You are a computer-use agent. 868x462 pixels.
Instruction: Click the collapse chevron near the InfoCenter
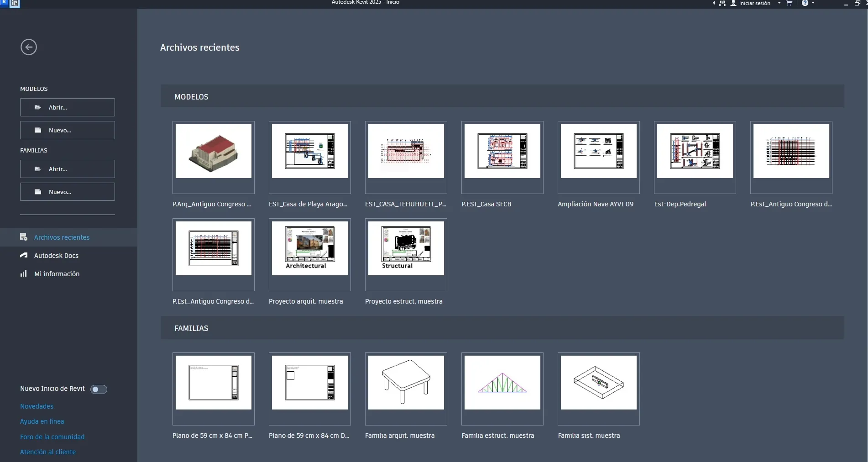click(713, 3)
